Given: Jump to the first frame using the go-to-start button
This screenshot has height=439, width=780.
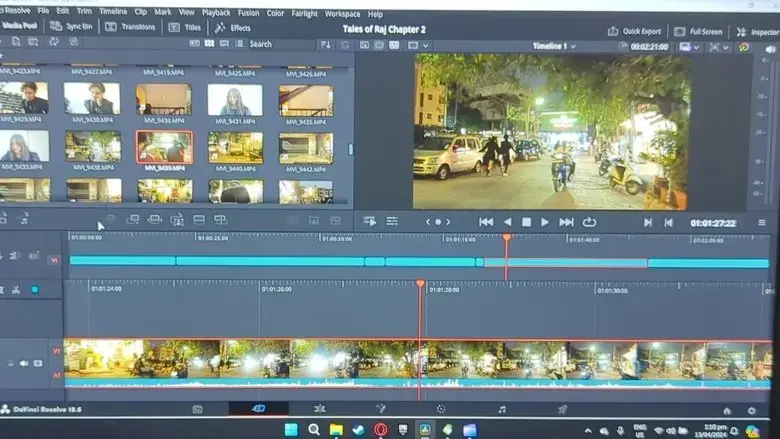Looking at the screenshot, I should pyautogui.click(x=486, y=222).
